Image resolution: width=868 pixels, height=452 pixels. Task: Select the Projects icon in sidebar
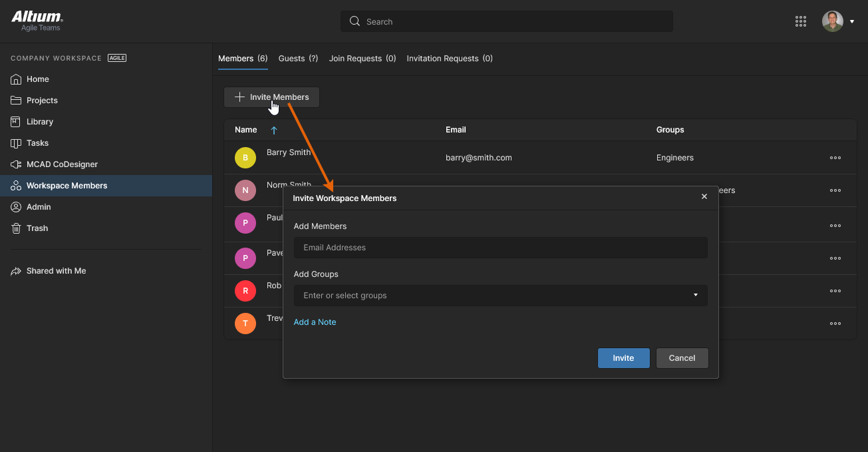click(x=15, y=101)
